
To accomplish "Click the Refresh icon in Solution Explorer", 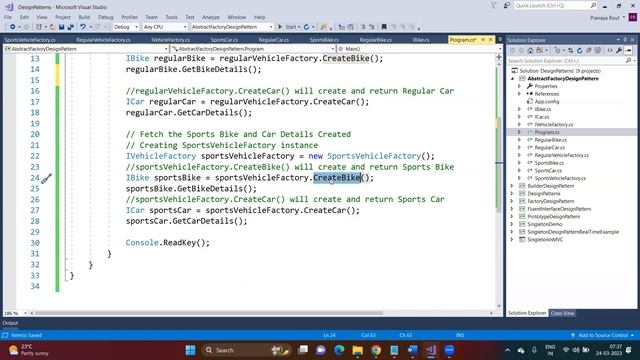I will (579, 51).
